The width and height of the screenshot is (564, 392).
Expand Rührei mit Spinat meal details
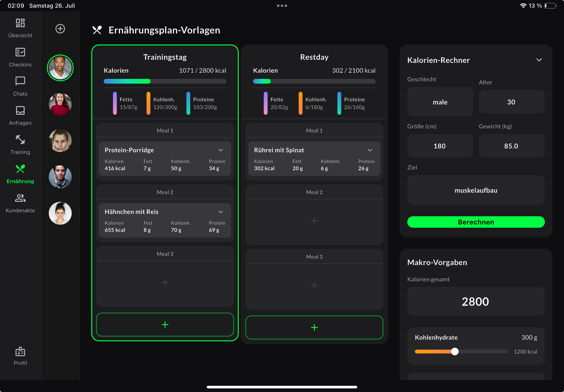pos(370,150)
